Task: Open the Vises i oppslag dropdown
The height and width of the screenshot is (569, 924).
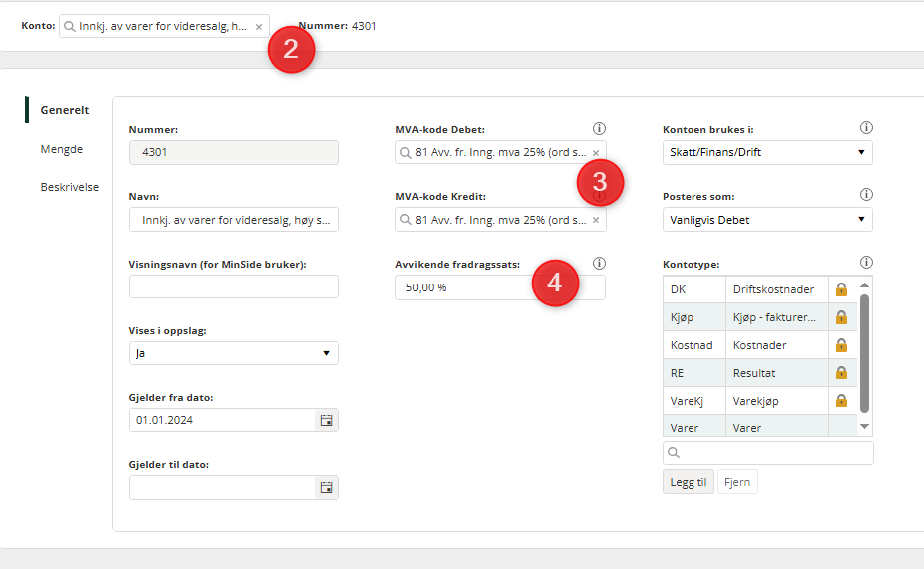Action: tap(233, 353)
